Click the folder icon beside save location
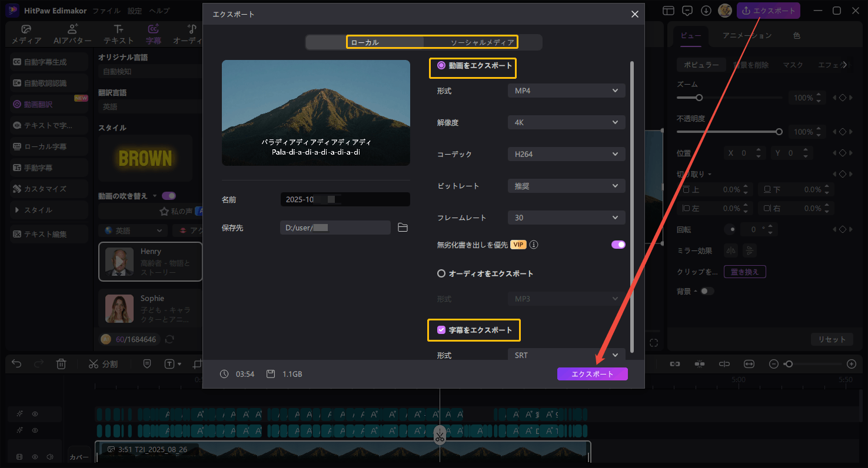 (x=403, y=228)
